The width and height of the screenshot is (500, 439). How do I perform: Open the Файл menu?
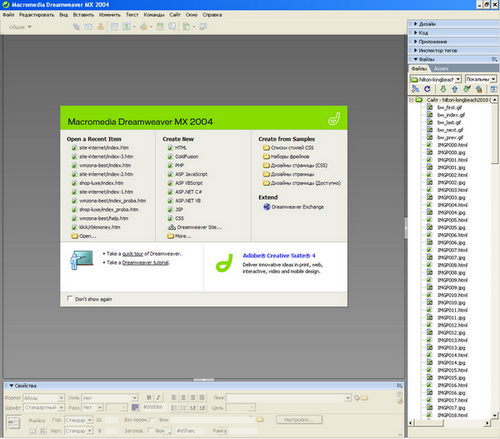[x=8, y=15]
